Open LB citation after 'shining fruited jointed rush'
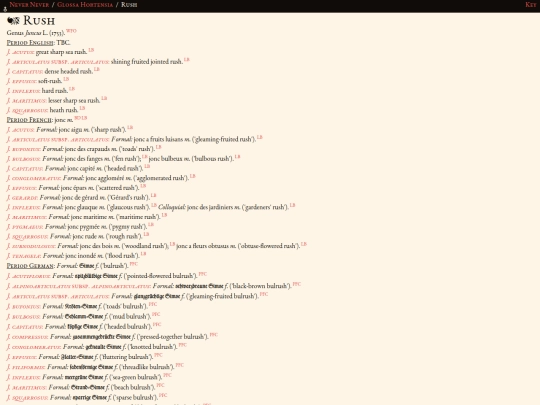 click(187, 60)
